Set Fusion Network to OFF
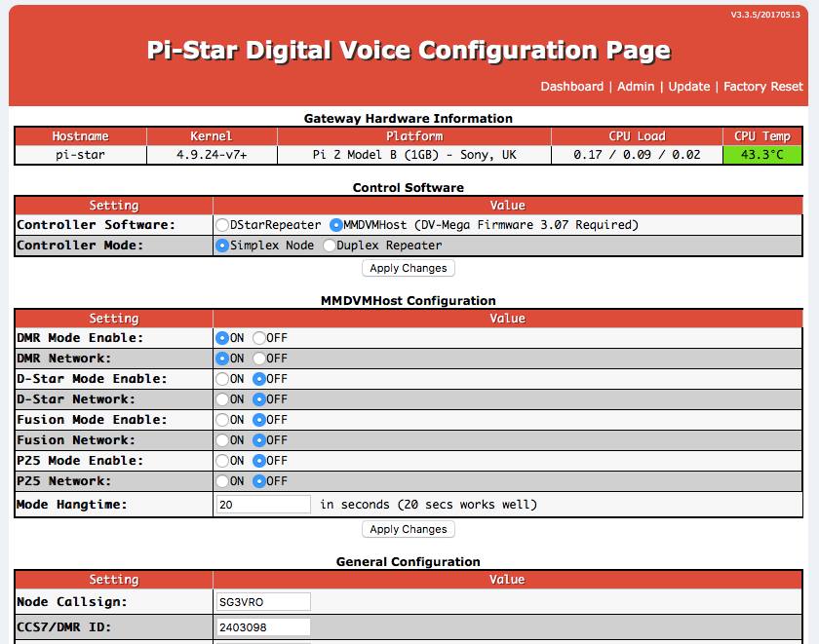Viewport: 819px width, 644px height. (x=259, y=440)
